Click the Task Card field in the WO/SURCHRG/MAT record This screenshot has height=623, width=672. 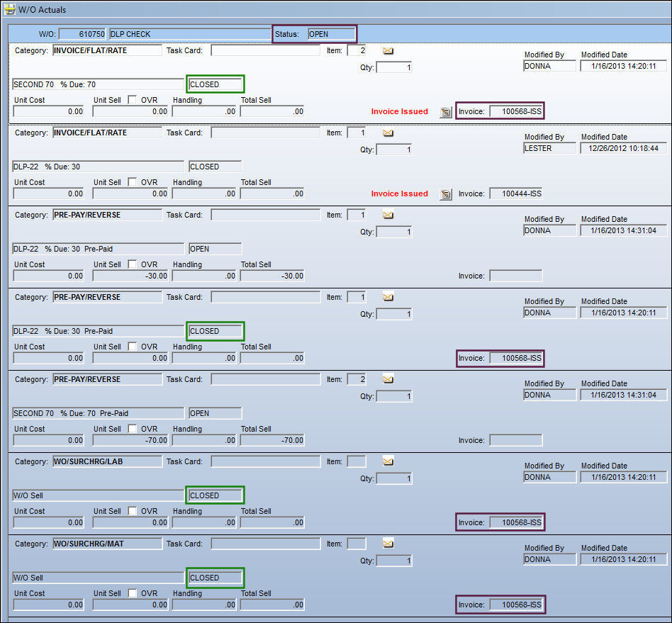(x=266, y=544)
